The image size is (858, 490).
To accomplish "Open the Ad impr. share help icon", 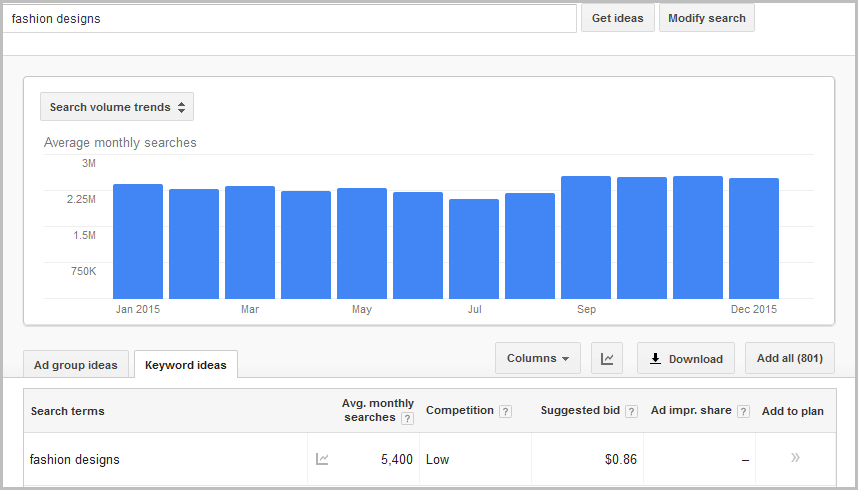I will [x=742, y=411].
